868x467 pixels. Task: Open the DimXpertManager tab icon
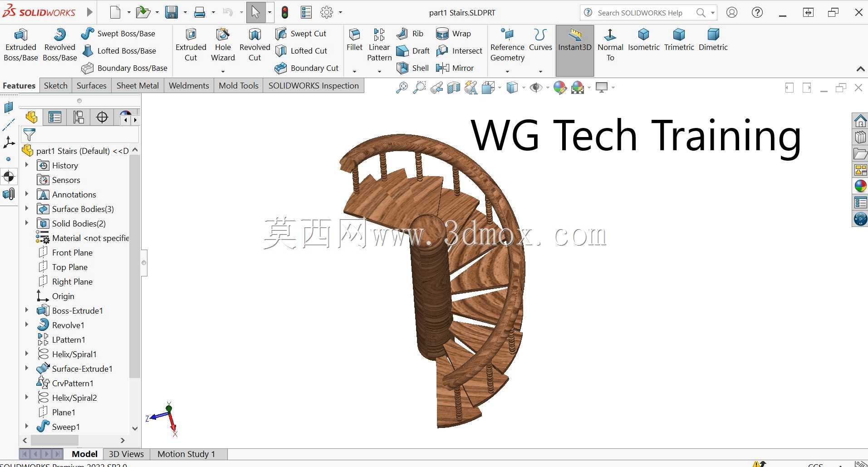[x=103, y=118]
